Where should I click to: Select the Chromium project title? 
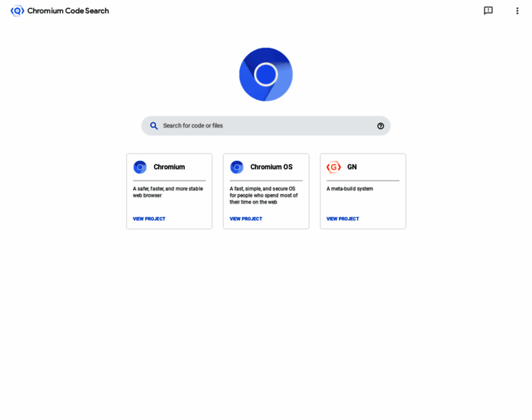[169, 167]
